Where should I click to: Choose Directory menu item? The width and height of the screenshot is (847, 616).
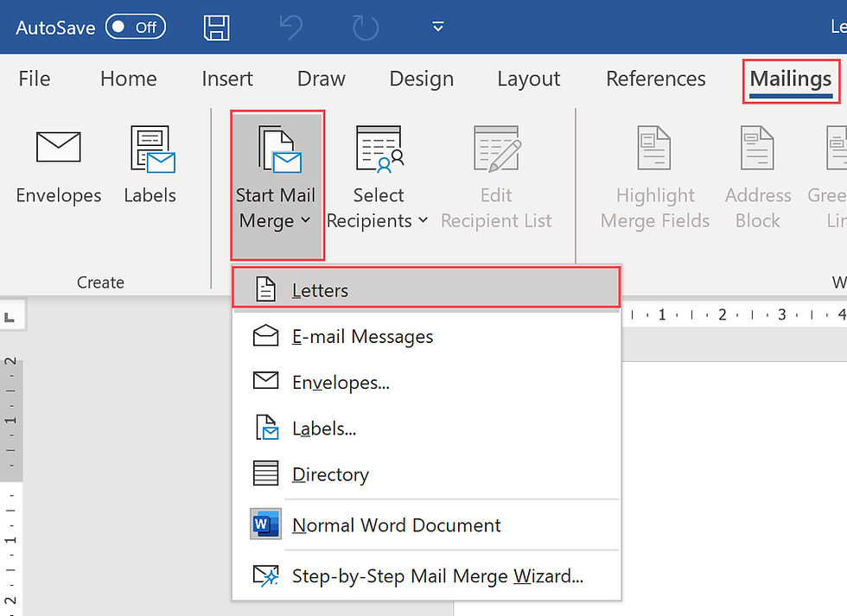[426, 474]
